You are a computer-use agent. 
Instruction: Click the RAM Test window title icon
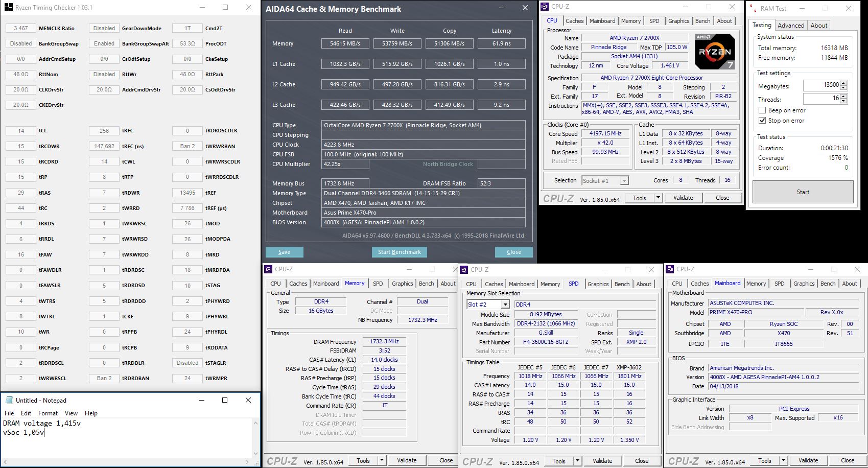point(754,8)
